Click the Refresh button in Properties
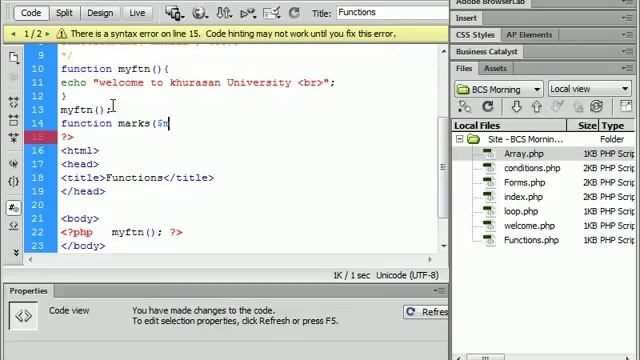Viewport: 640px width, 360px height. click(426, 312)
